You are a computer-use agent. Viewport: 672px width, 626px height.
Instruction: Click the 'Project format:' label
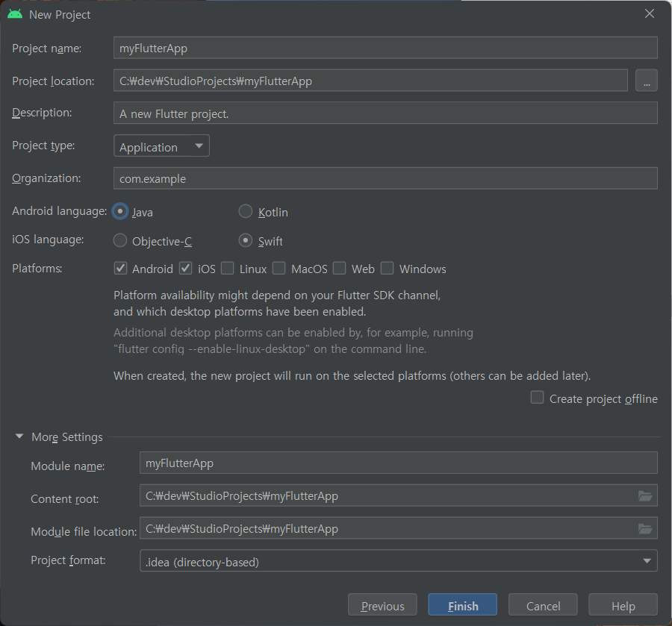click(68, 560)
